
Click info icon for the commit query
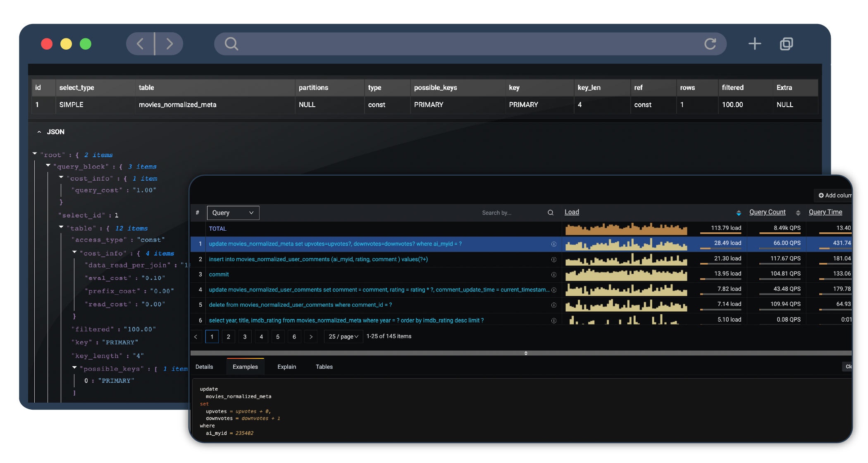click(x=553, y=275)
